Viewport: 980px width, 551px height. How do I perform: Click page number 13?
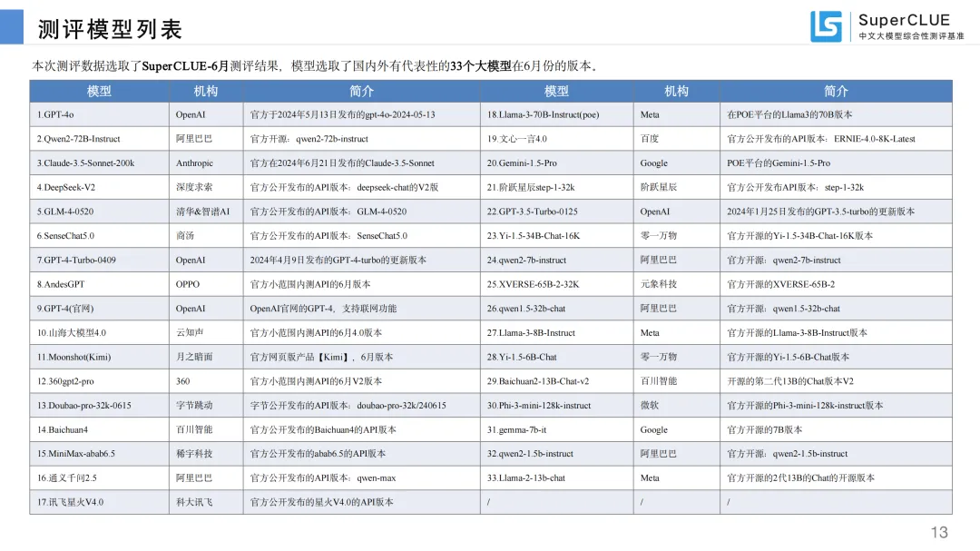tap(939, 532)
